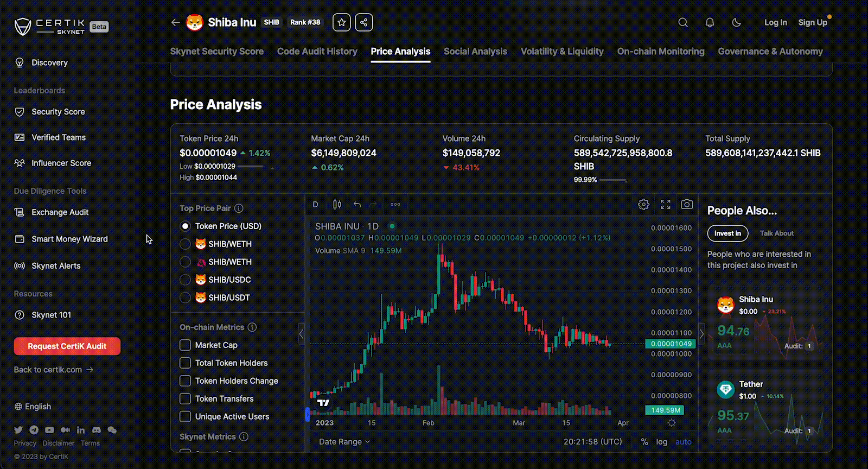Open CertiK Medium icon in the footer
The image size is (868, 469).
click(x=65, y=429)
